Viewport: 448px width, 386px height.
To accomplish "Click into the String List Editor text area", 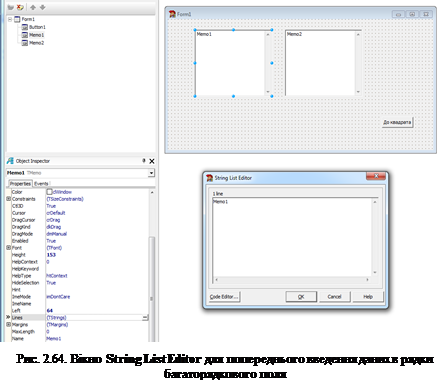I will point(293,237).
